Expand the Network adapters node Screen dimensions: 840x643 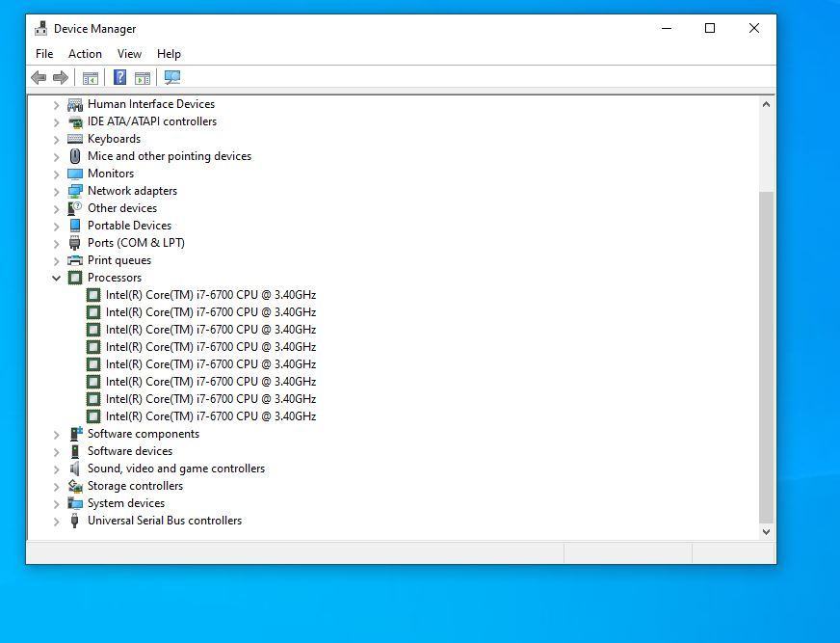pos(56,192)
